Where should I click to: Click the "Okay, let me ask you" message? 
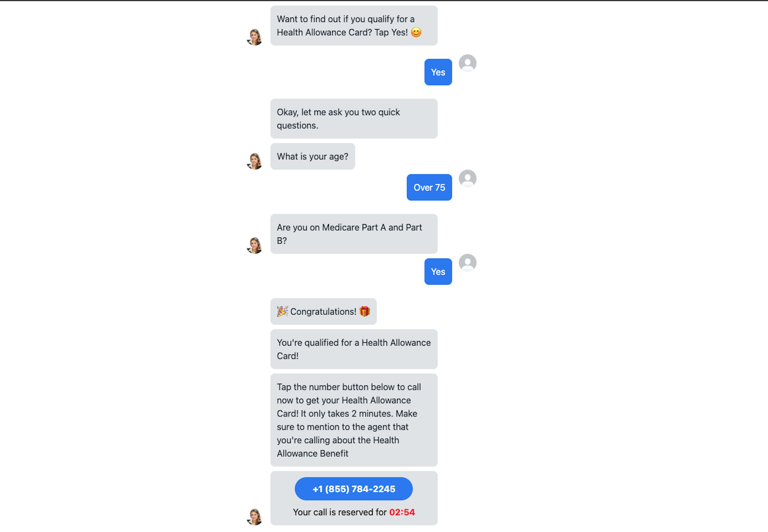(x=354, y=119)
